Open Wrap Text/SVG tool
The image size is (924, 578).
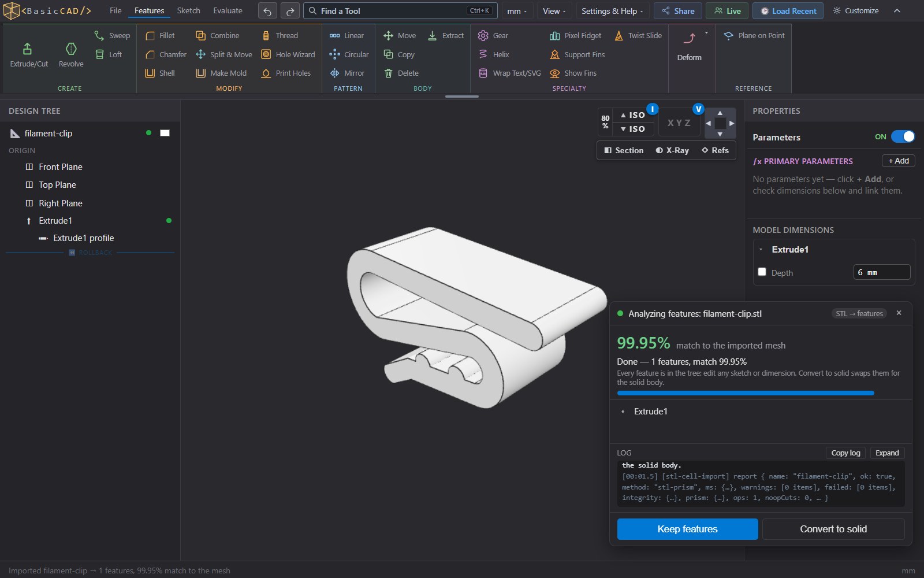[x=510, y=73]
